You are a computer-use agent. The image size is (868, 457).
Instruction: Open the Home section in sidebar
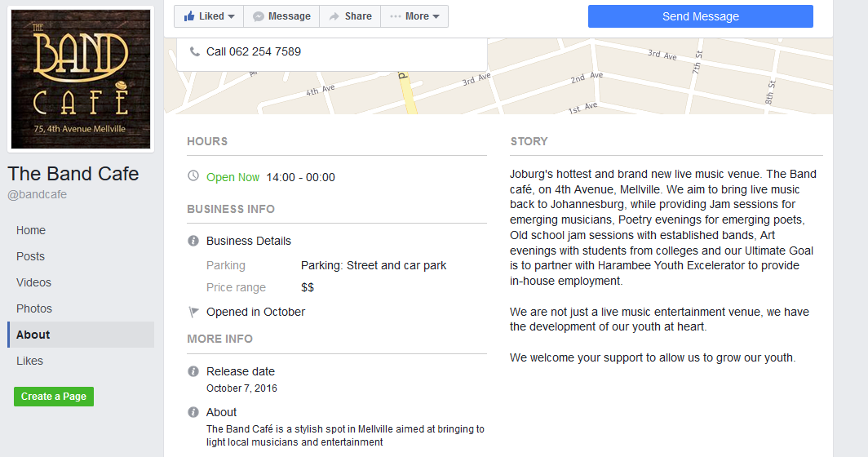tap(31, 230)
